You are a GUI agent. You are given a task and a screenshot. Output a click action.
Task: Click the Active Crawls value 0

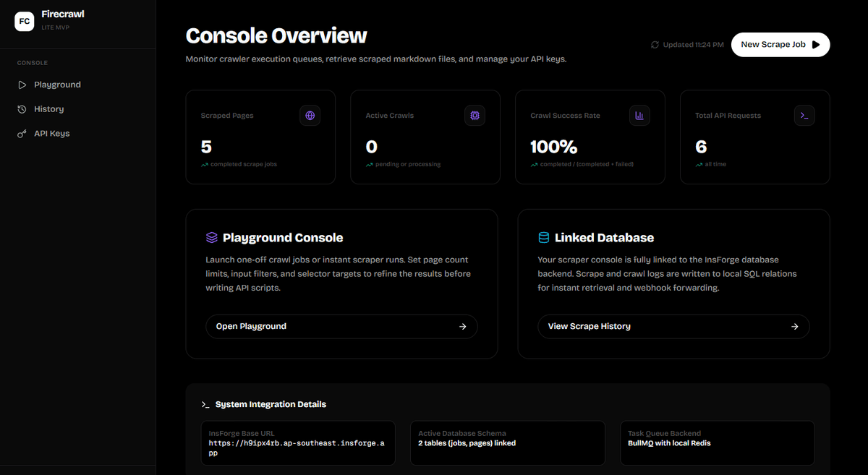(x=372, y=147)
